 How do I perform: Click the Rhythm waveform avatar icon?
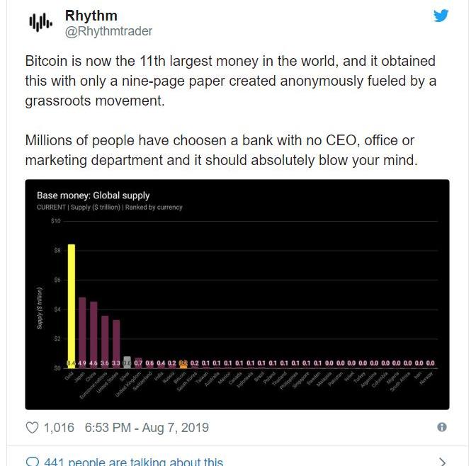40,23
